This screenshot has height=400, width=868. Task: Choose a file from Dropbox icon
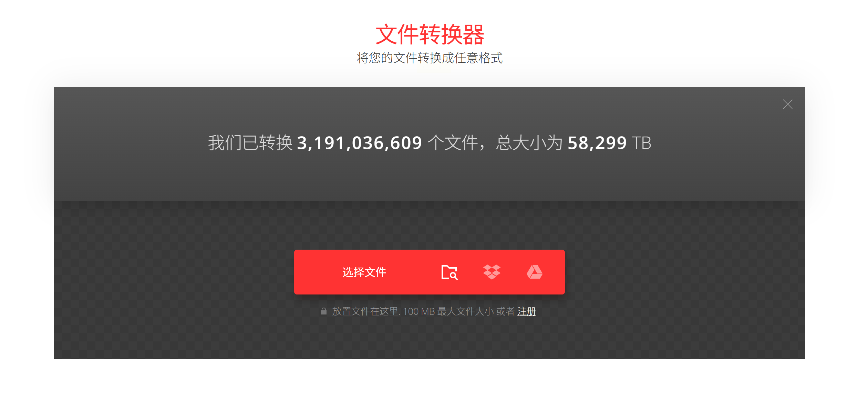[x=492, y=272]
